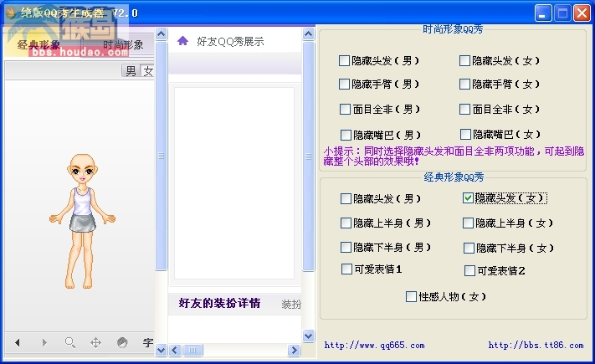Screen dimensions: 595x364
Task: Minimize the 绝版QQ秀生成器 window
Action: (543, 13)
